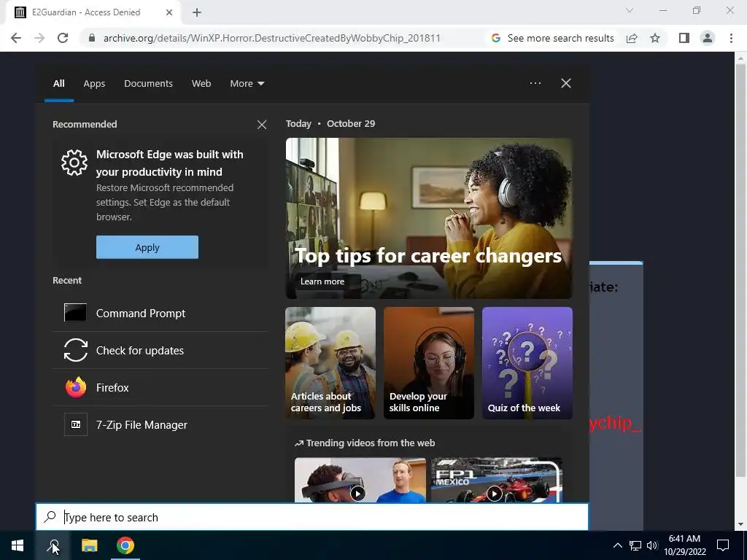Launch Firefox from Recent list
This screenshot has width=747, height=560.
160,387
